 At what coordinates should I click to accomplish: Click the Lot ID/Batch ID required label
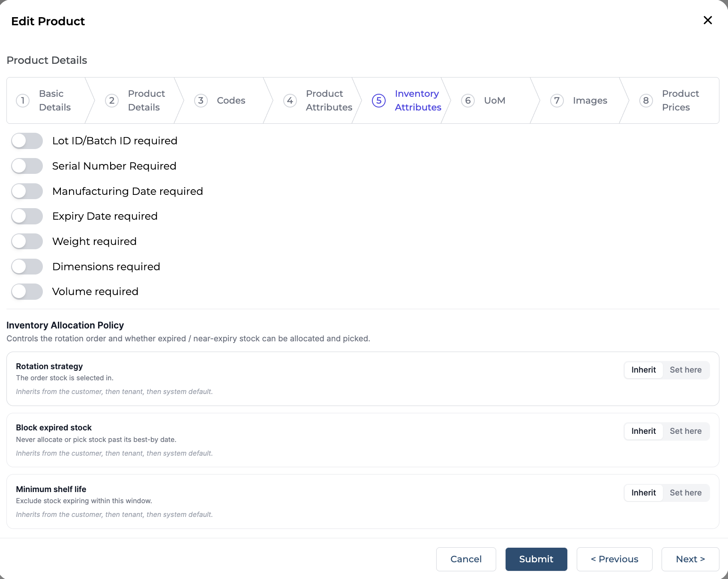115,141
